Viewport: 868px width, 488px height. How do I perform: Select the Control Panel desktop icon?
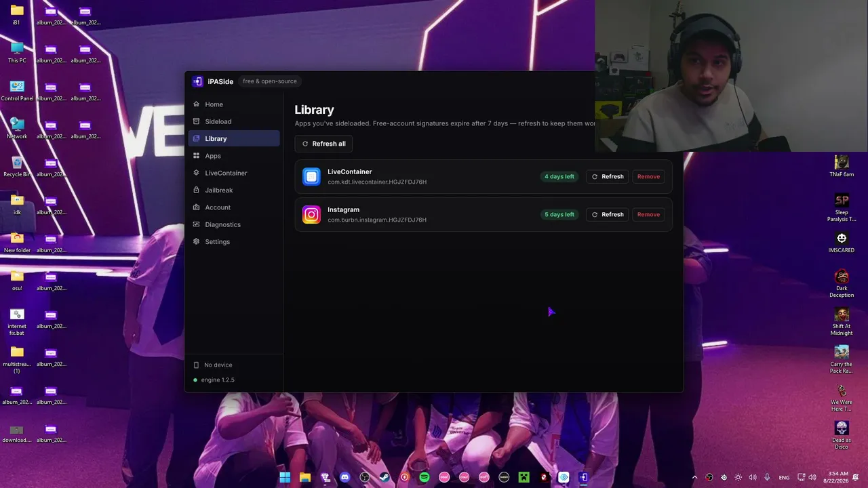(17, 91)
